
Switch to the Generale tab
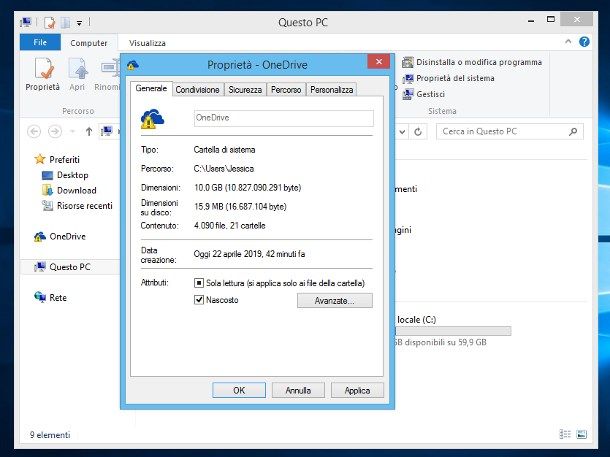[151, 88]
